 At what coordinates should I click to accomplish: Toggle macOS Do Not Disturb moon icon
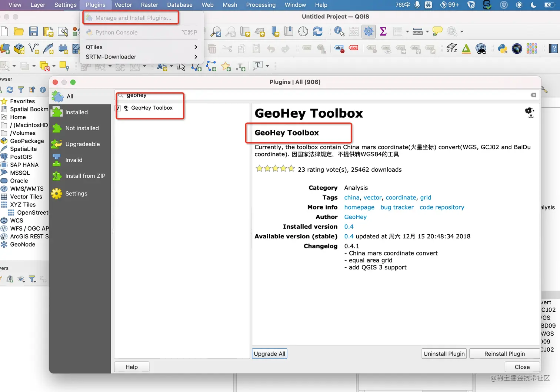[534, 5]
